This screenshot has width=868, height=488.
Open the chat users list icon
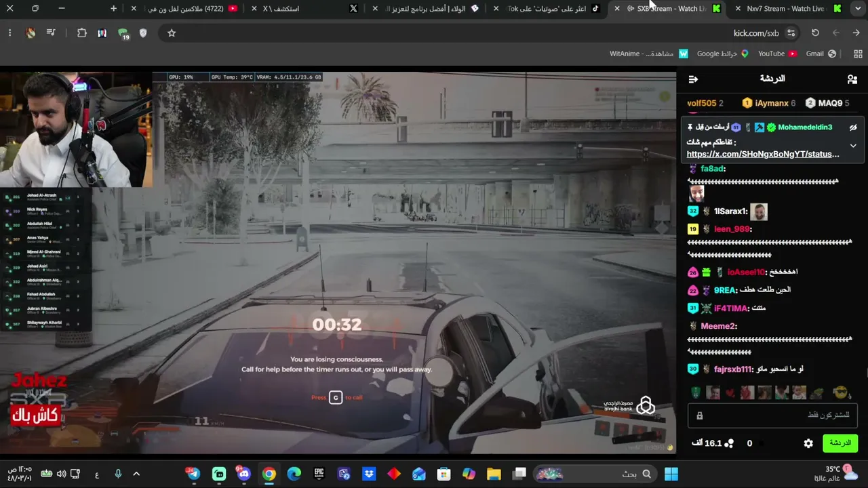click(852, 79)
